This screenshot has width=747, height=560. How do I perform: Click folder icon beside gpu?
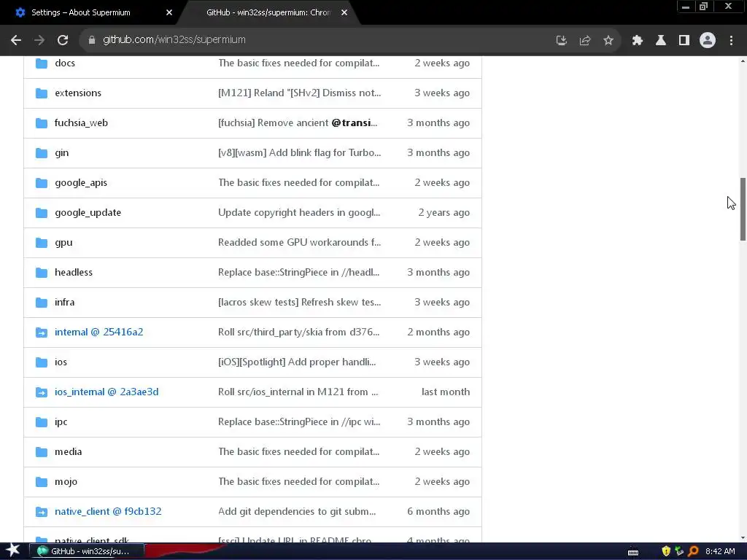click(x=42, y=242)
